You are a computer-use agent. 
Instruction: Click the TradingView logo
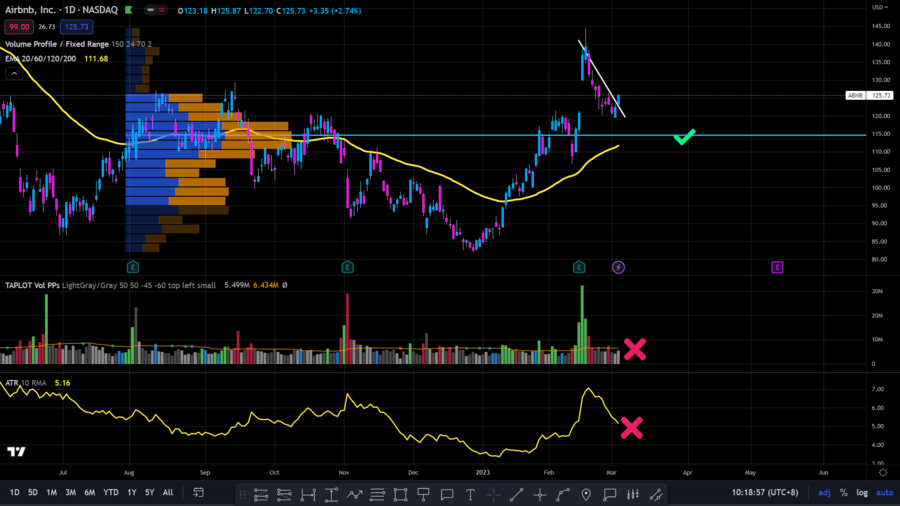[16, 451]
